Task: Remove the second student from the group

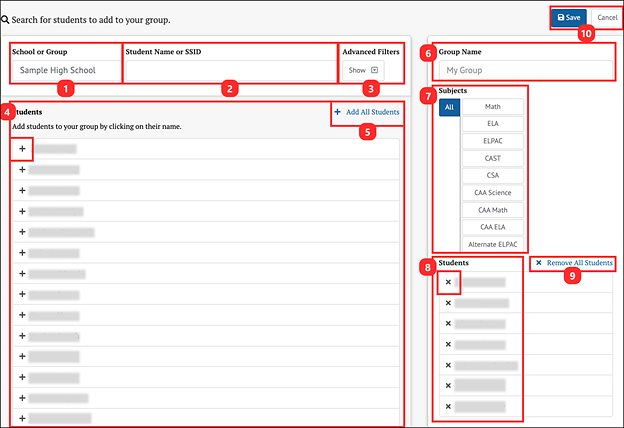Action: [x=448, y=303]
